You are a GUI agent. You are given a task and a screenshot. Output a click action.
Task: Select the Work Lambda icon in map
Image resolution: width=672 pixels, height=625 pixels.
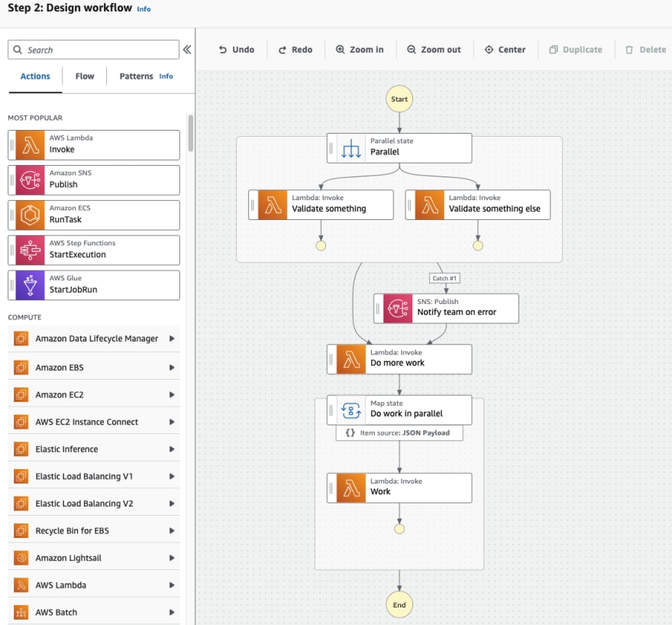coord(351,487)
